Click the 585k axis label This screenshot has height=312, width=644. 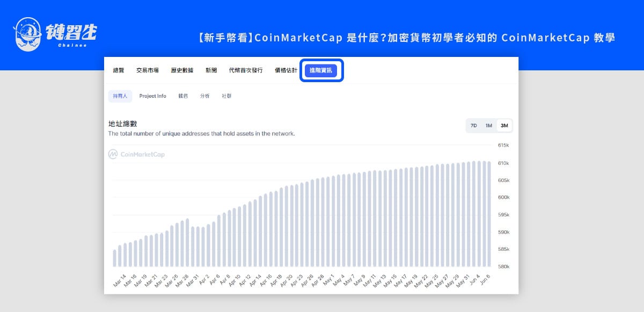click(x=503, y=249)
